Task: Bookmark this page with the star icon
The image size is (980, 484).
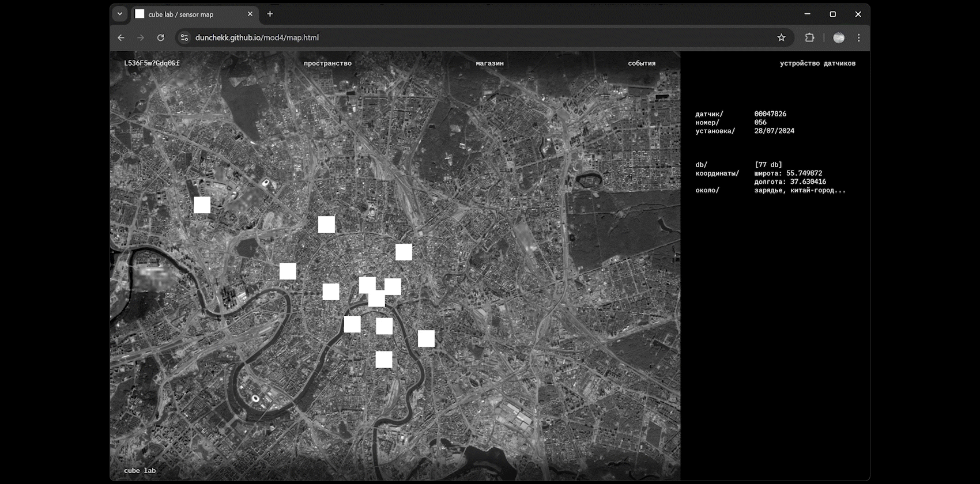Action: point(781,37)
